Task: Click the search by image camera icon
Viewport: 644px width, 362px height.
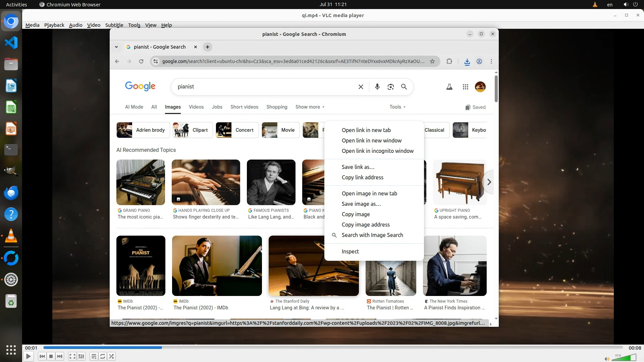Action: click(x=390, y=87)
